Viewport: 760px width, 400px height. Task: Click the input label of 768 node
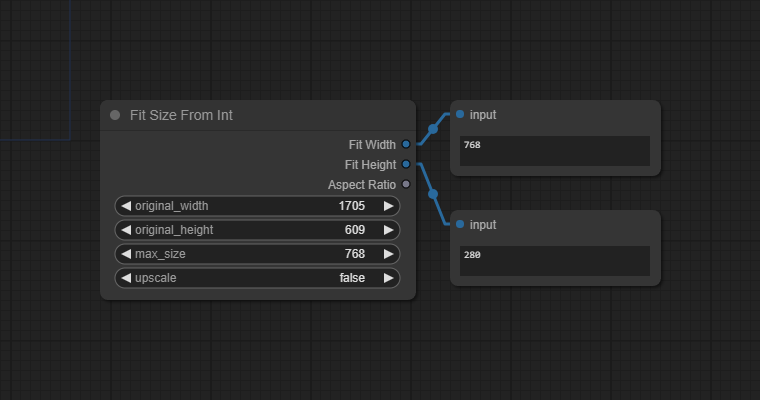[x=483, y=115]
